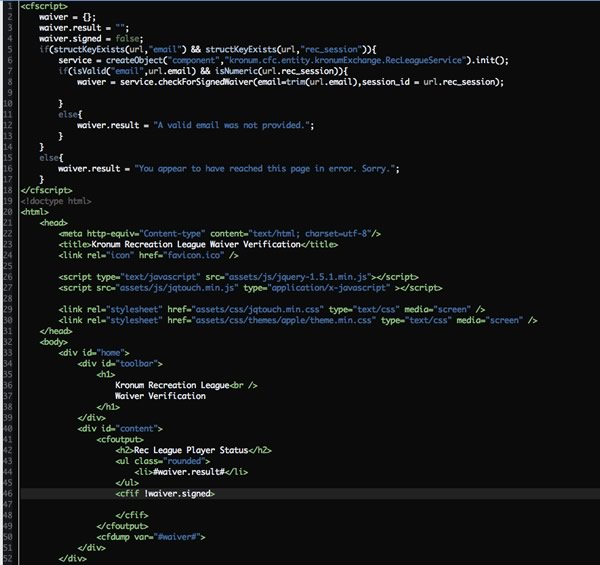Screen dimensions: 600x565
Task: Click the meta http-equiv Content-type tag
Action: [220, 234]
